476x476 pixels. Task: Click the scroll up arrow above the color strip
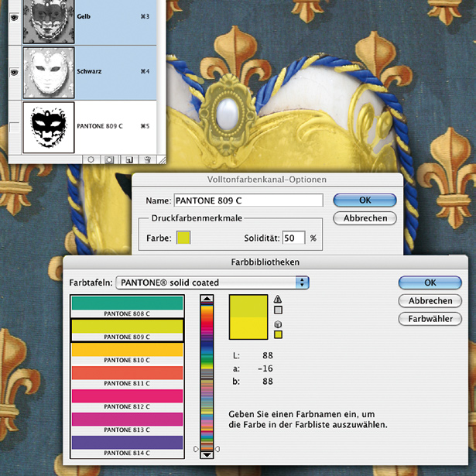pyautogui.click(x=207, y=299)
